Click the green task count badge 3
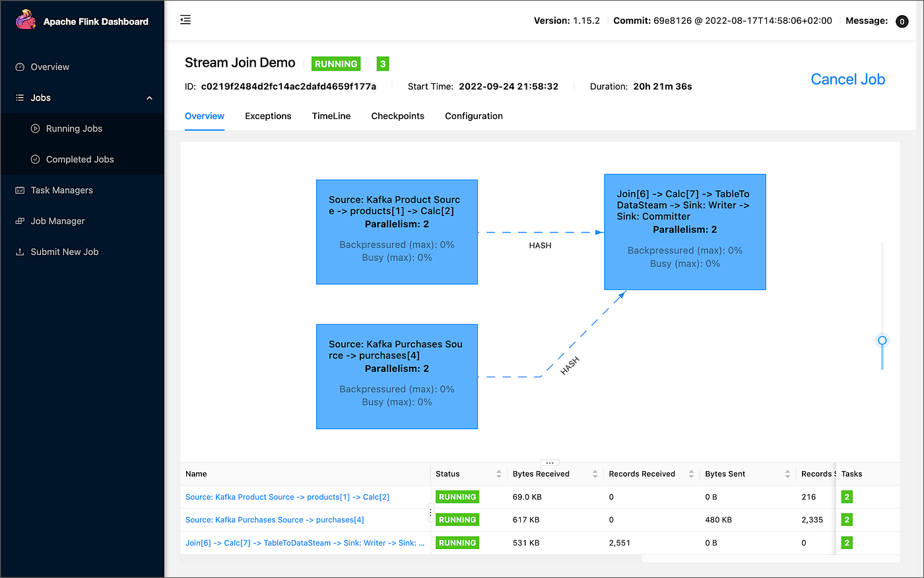924x578 pixels. (x=383, y=63)
